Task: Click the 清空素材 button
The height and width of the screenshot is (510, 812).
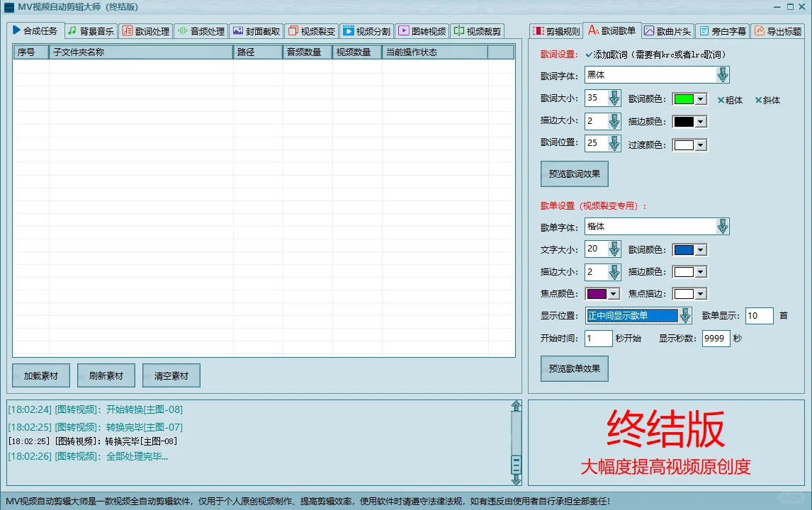Action: point(171,375)
